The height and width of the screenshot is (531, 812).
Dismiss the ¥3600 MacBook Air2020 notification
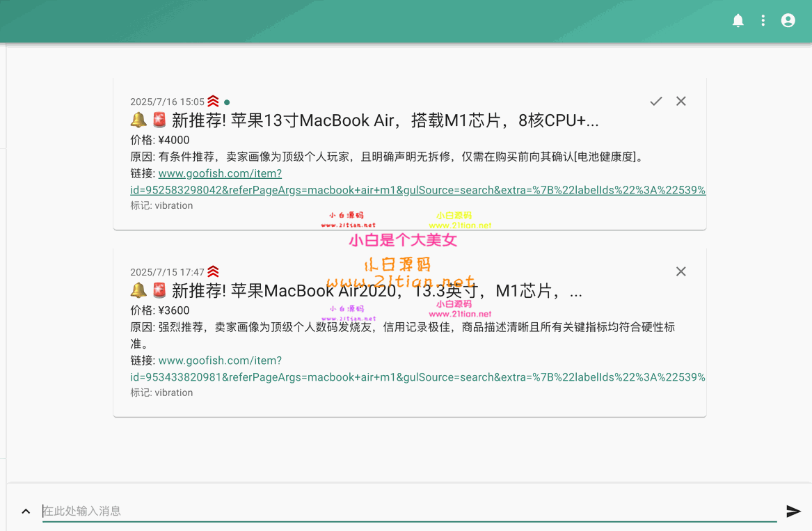tap(681, 271)
